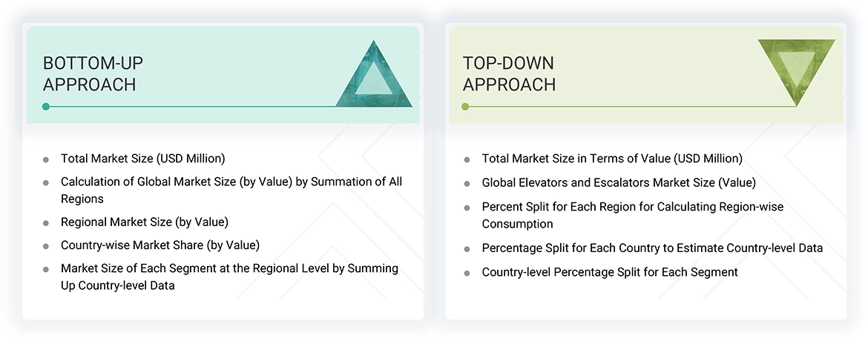Click Country-level Percentage Split for Each Segment text
The image size is (868, 341).
click(x=609, y=272)
